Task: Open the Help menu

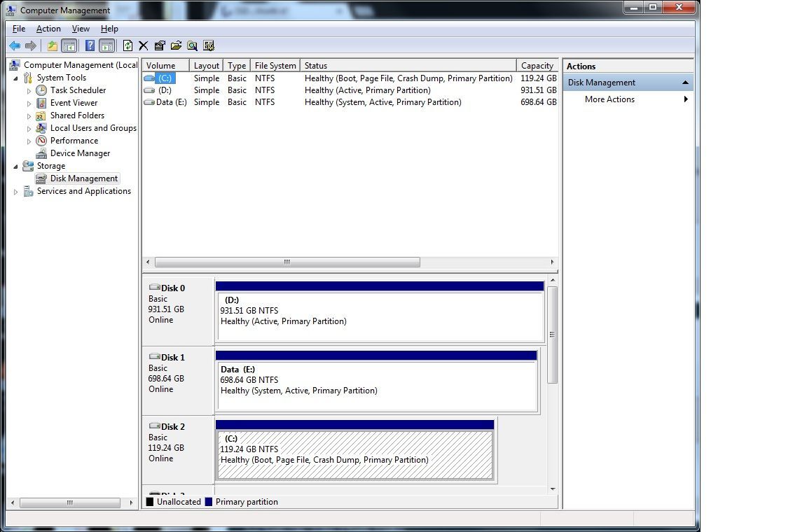Action: (x=109, y=29)
